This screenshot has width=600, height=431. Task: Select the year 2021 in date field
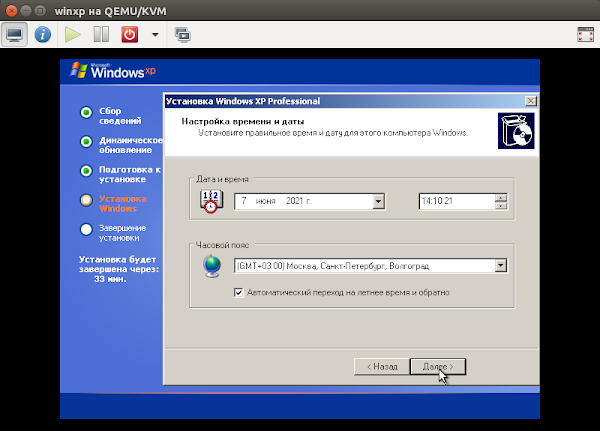click(294, 201)
